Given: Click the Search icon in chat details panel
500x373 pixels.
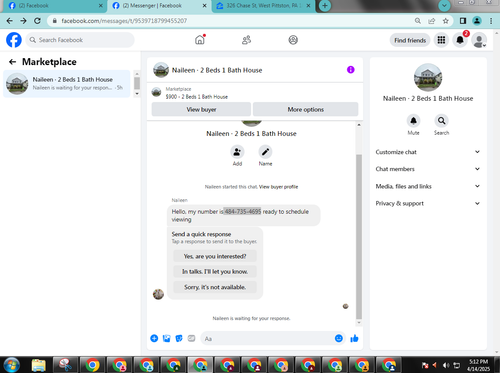Looking at the screenshot, I should (x=441, y=121).
